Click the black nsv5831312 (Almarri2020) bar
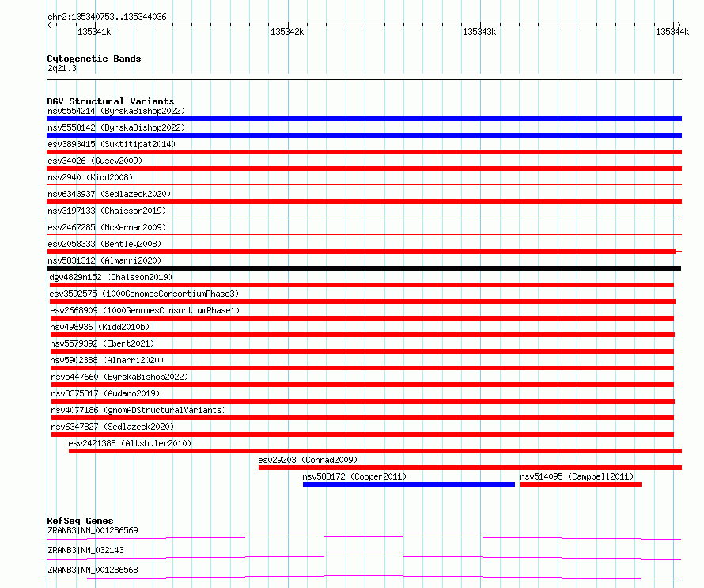This screenshot has height=588, width=704. (364, 268)
